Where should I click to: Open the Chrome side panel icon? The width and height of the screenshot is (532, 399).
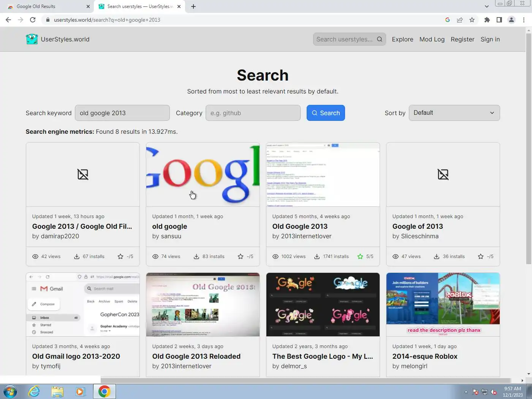coord(499,20)
